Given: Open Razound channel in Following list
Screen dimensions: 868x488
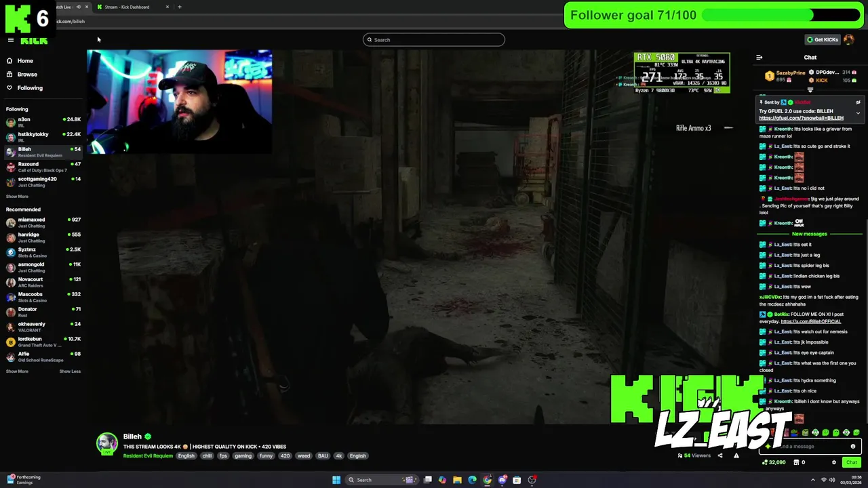Looking at the screenshot, I should [43, 167].
